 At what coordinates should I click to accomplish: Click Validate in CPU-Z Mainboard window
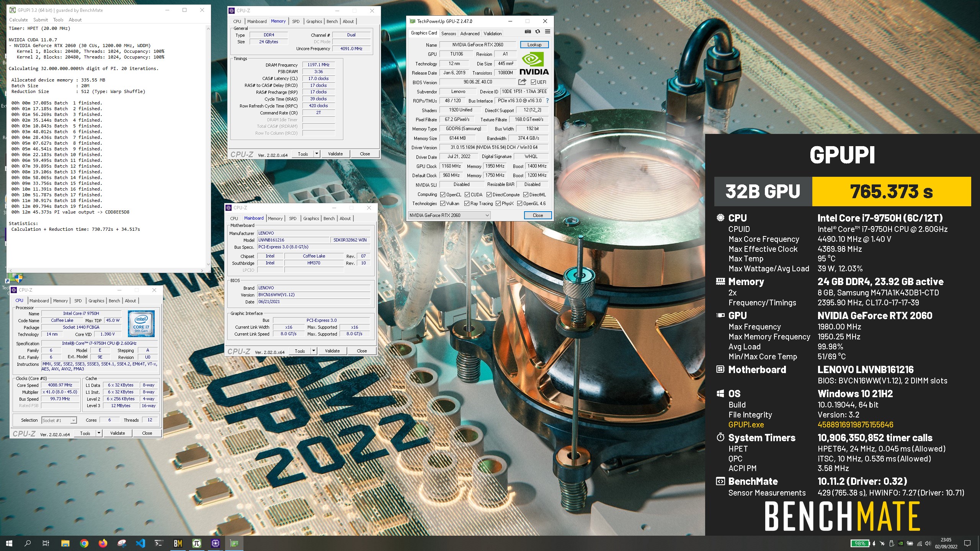point(332,351)
